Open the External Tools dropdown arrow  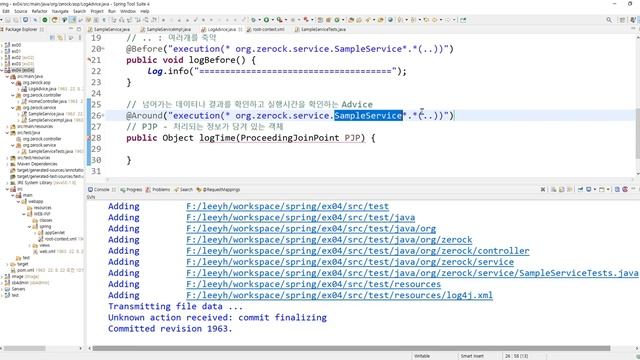pos(285,20)
